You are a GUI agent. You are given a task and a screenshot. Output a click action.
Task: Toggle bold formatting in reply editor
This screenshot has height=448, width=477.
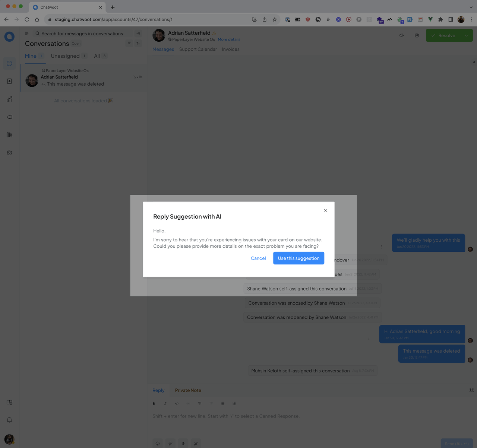[x=154, y=404]
